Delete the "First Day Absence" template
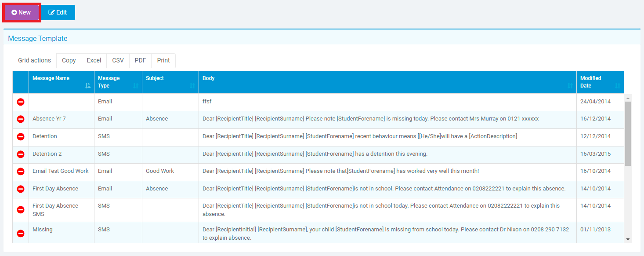 [20, 189]
